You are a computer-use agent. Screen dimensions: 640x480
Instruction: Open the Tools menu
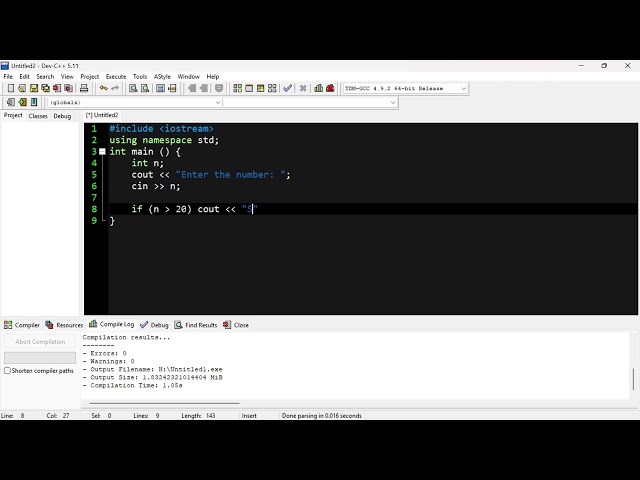coord(140,76)
